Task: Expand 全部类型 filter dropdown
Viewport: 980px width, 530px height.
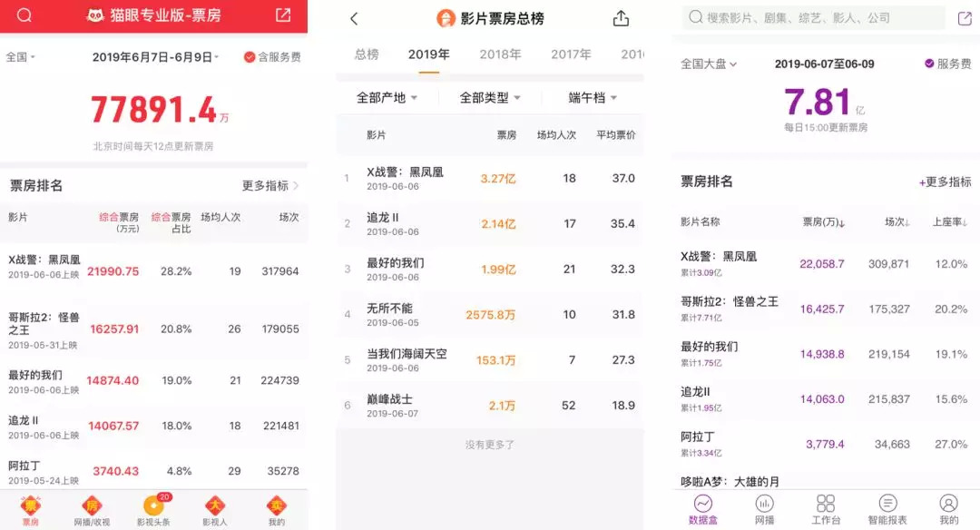Action: pyautogui.click(x=490, y=97)
